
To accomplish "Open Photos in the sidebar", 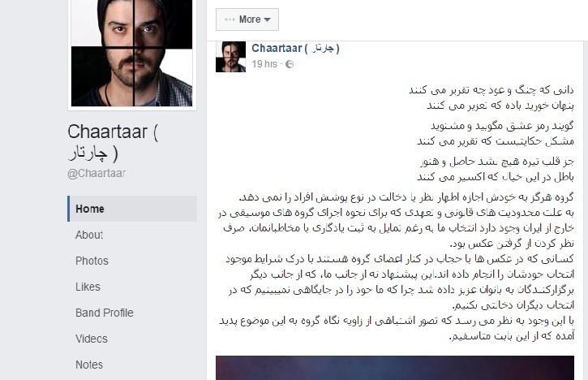I will tap(92, 261).
